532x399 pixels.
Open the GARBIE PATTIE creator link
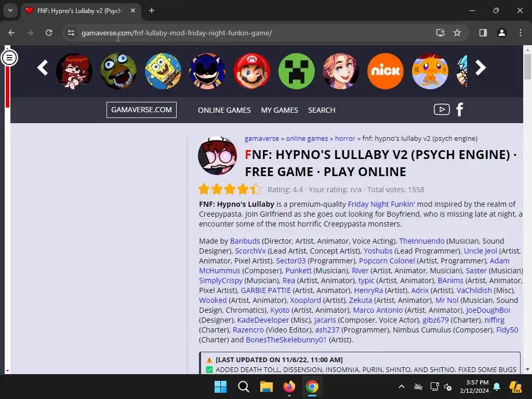click(265, 290)
